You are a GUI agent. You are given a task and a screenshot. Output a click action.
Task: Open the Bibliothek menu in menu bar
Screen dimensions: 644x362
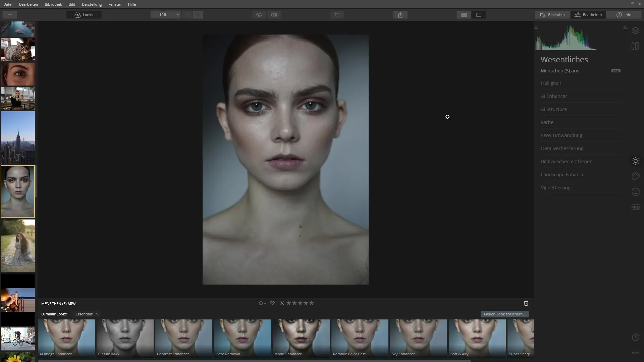click(53, 4)
